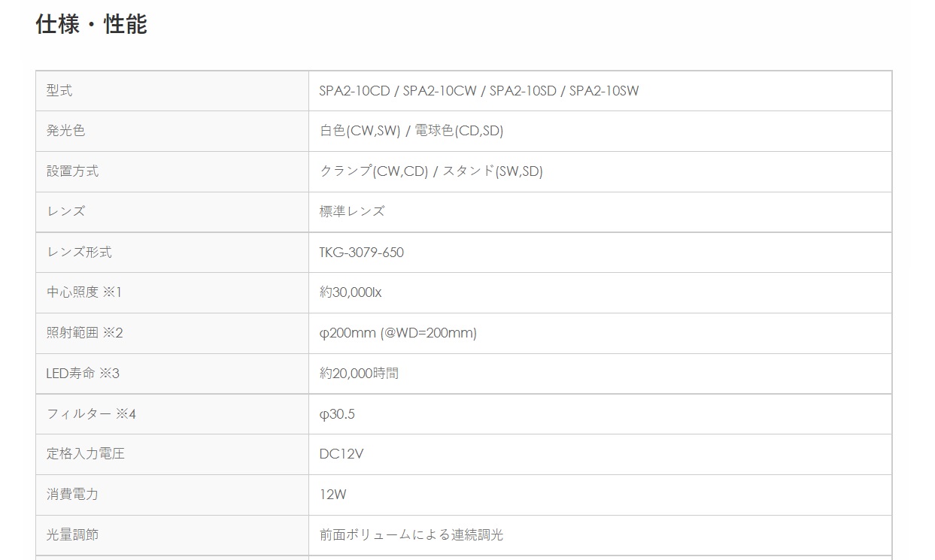Click the TKG-3079-650 lens model text
This screenshot has width=935, height=560.
pos(362,252)
